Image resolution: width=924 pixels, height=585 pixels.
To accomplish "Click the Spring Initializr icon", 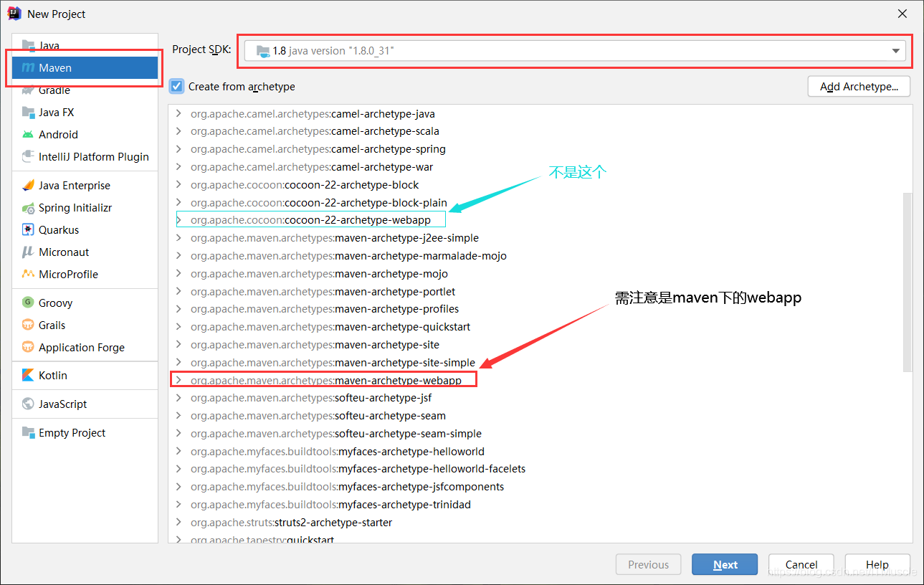I will pos(28,208).
